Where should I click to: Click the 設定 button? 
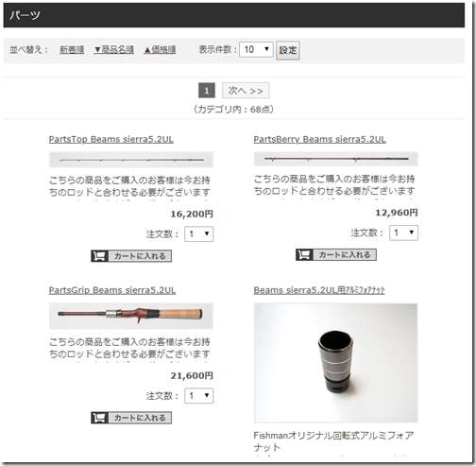coord(288,50)
